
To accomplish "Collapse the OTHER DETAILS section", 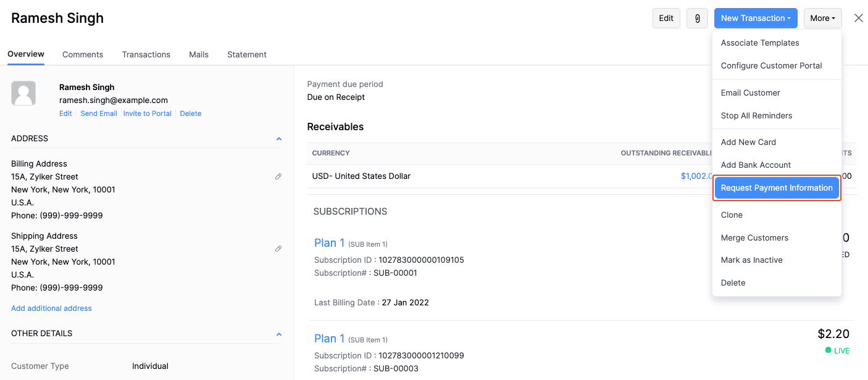I will [x=278, y=334].
